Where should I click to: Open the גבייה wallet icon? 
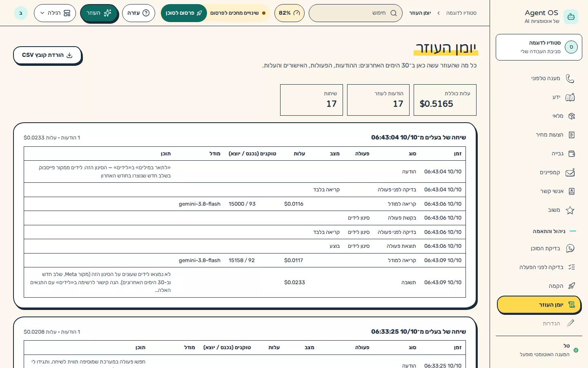[571, 154]
